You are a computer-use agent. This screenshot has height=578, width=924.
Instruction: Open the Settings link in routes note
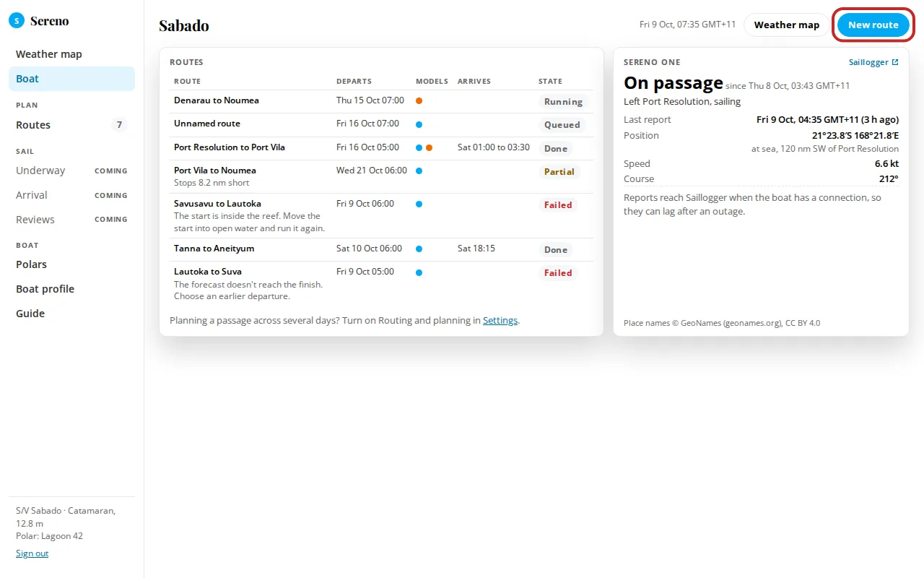click(500, 320)
